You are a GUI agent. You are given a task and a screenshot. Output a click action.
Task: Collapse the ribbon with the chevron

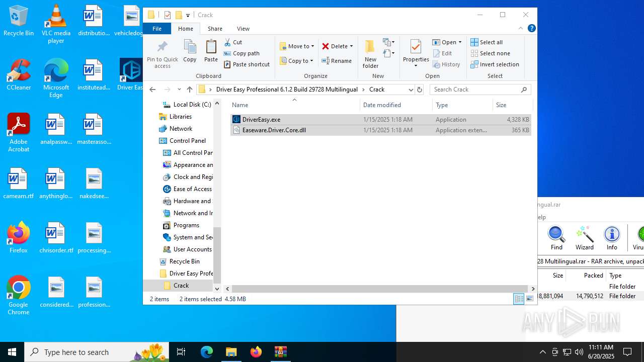click(521, 28)
